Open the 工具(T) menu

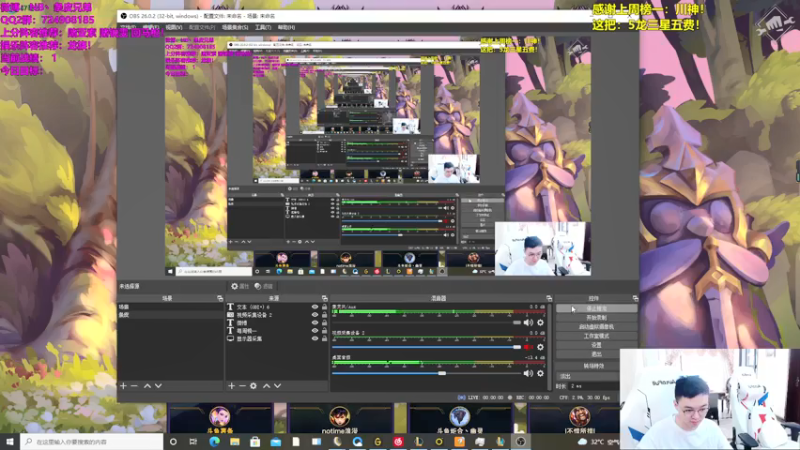pyautogui.click(x=263, y=27)
